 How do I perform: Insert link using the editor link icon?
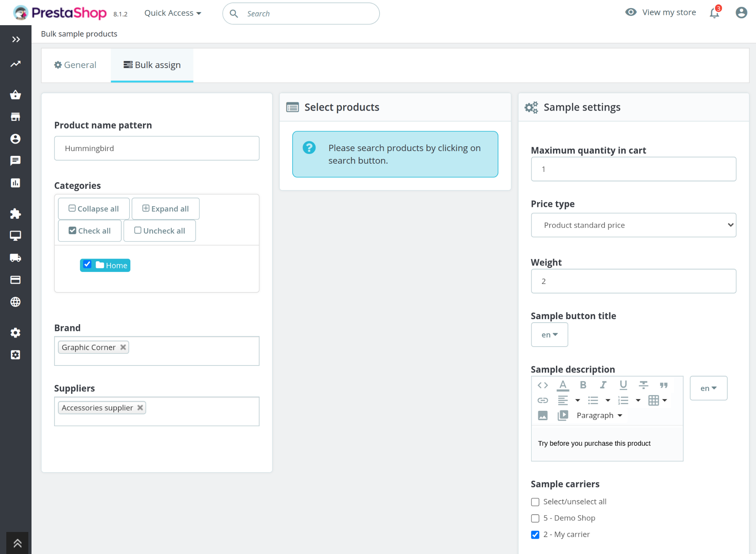(543, 400)
